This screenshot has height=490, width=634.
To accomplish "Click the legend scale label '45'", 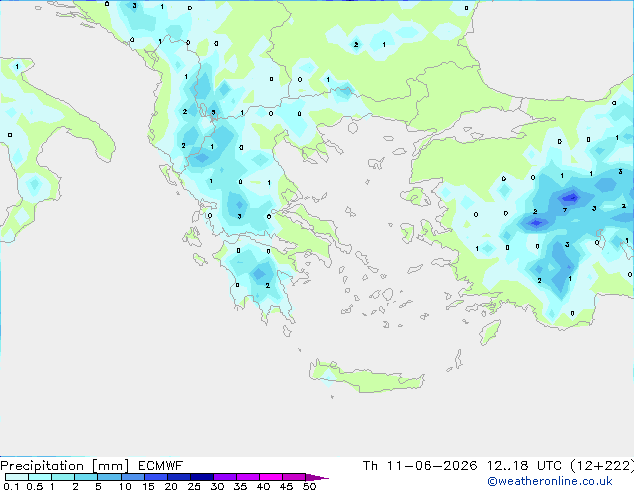I will [287, 486].
